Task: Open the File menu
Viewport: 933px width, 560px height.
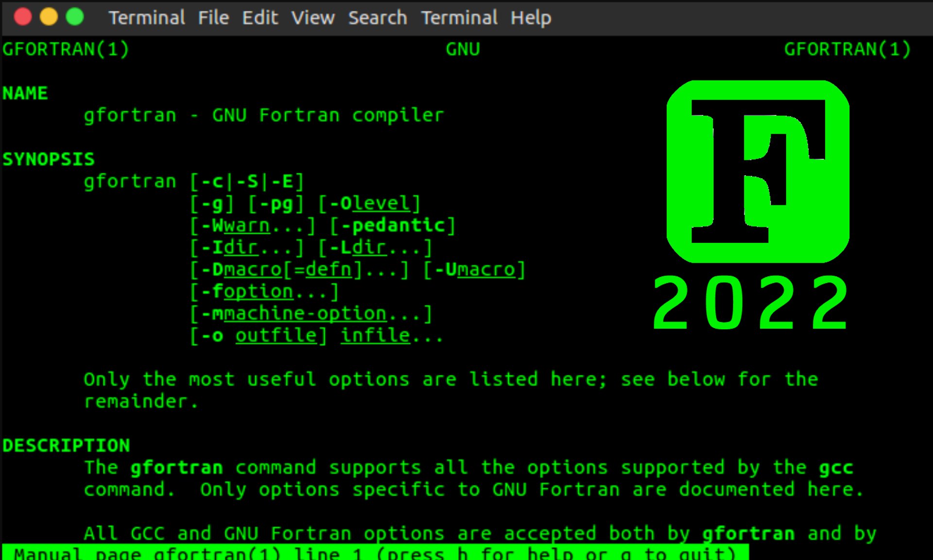Action: [x=213, y=18]
